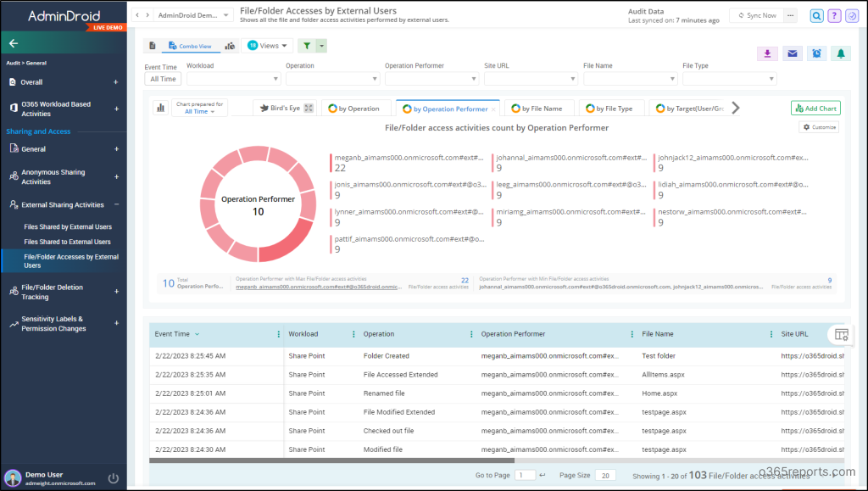Open the Operation filter dropdown
The image size is (868, 491).
point(332,79)
